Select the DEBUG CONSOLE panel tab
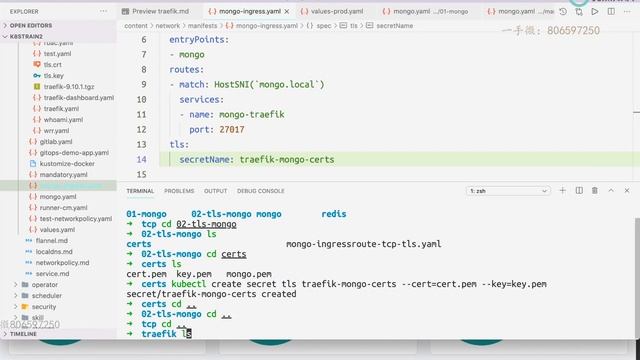 [x=260, y=191]
